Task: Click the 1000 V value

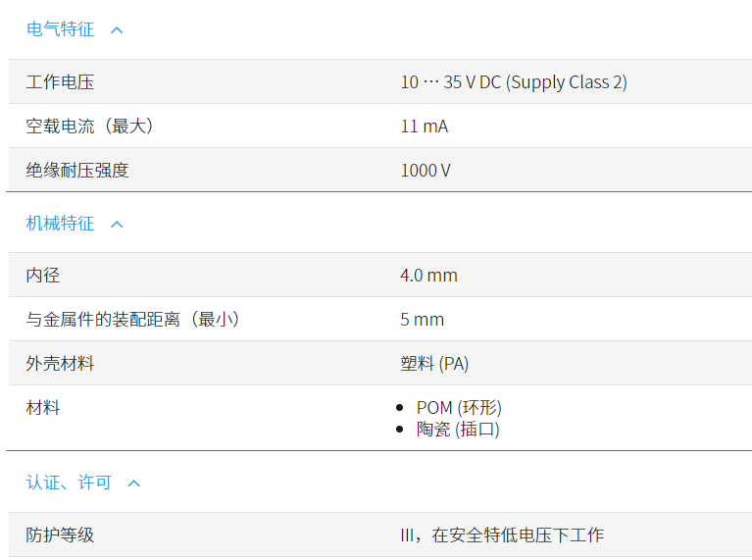Action: click(425, 171)
